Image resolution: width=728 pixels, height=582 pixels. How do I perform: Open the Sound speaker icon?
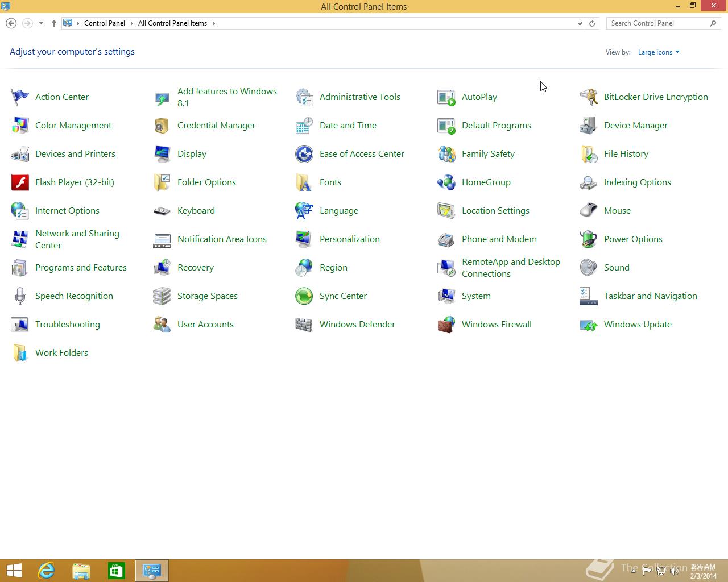(589, 268)
